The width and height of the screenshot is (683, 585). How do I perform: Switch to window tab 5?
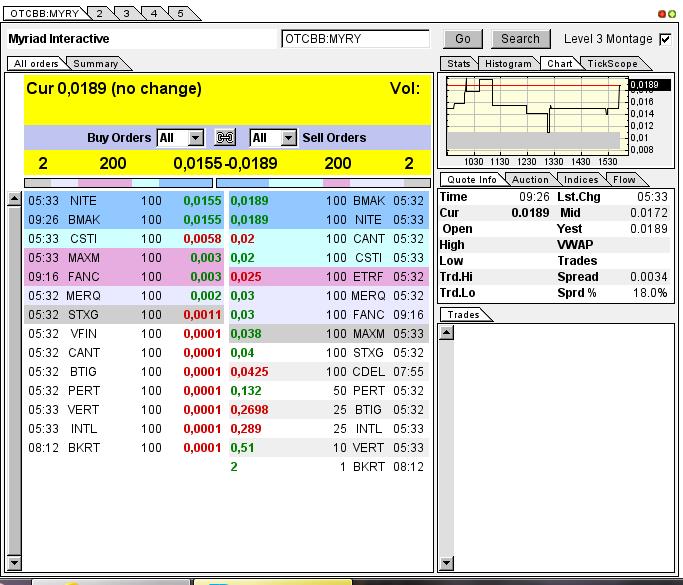click(x=180, y=14)
